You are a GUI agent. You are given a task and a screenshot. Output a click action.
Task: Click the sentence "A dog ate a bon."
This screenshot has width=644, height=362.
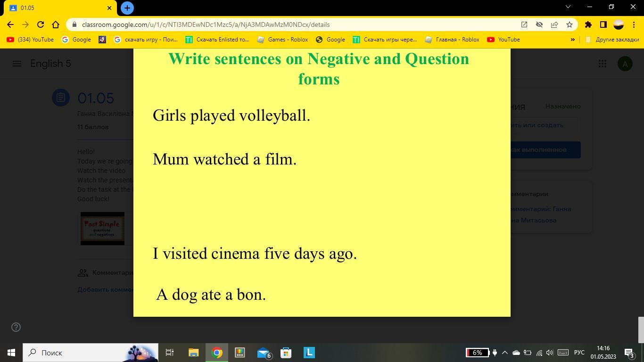pos(211,294)
